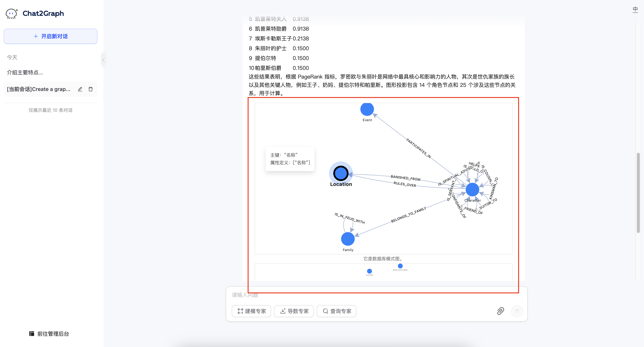Click the tooltip showing 主键："名称"
The height and width of the screenshot is (347, 644).
(290, 159)
